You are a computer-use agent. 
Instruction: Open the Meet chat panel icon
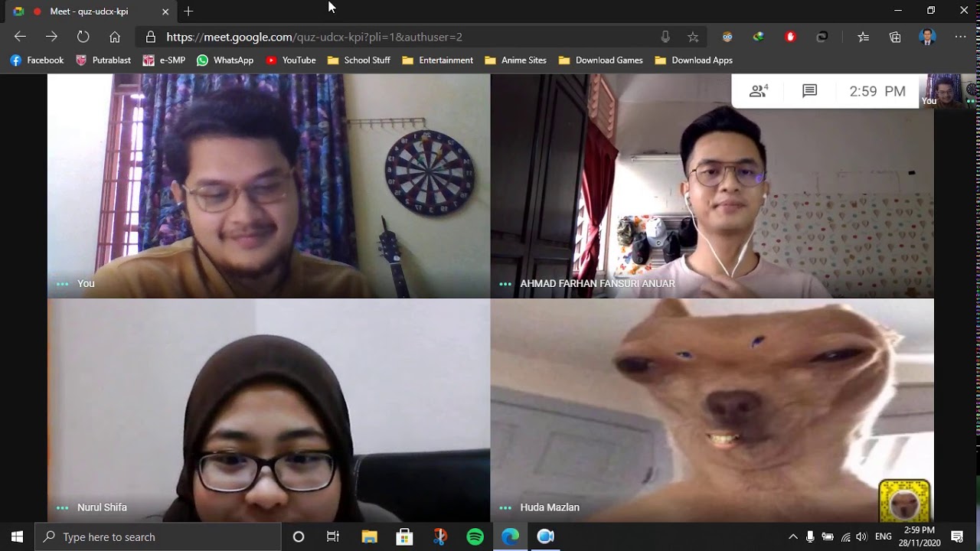(x=809, y=91)
